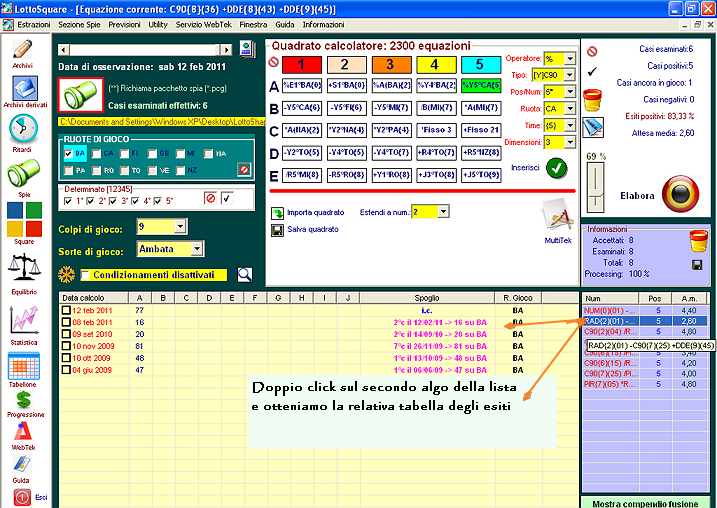
Task: Open the Equilibrio scales icon
Action: click(x=24, y=268)
